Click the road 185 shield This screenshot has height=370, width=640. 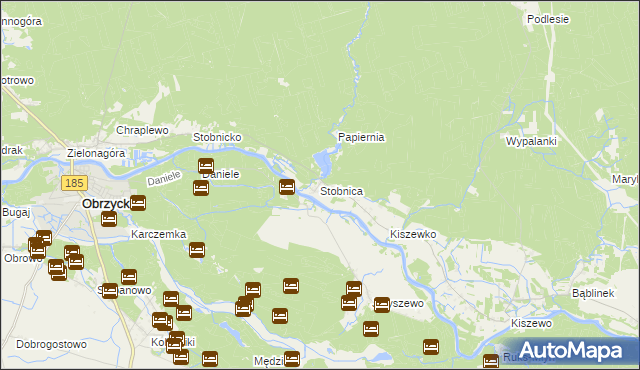click(x=75, y=183)
